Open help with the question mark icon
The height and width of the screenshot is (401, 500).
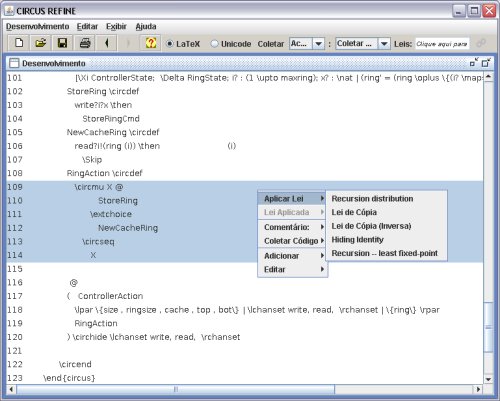pos(151,43)
